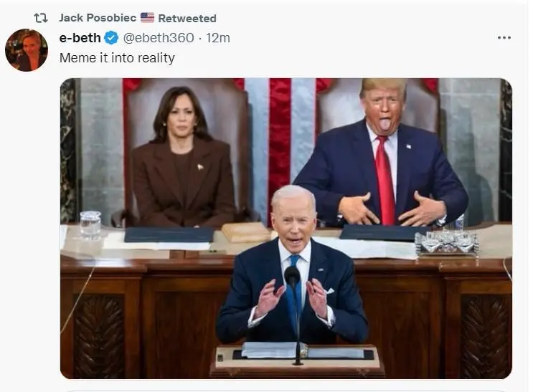Open e-beth's circular profile avatar
Viewport: 533px width, 392px height.
(x=27, y=50)
